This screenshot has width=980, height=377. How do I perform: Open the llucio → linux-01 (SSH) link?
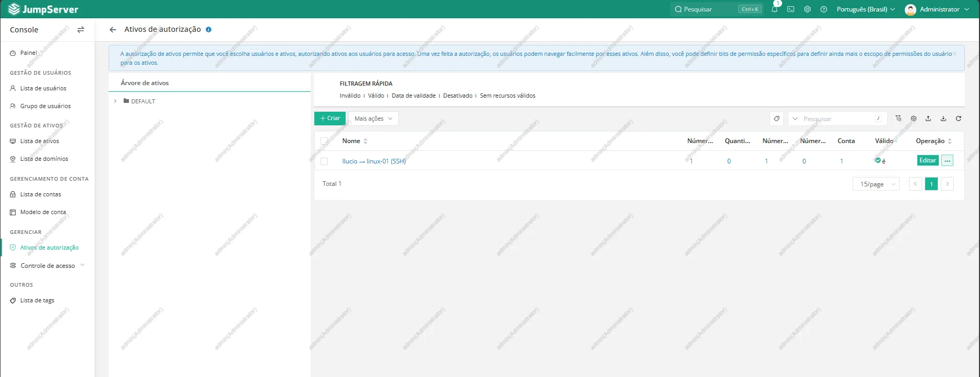pos(374,161)
